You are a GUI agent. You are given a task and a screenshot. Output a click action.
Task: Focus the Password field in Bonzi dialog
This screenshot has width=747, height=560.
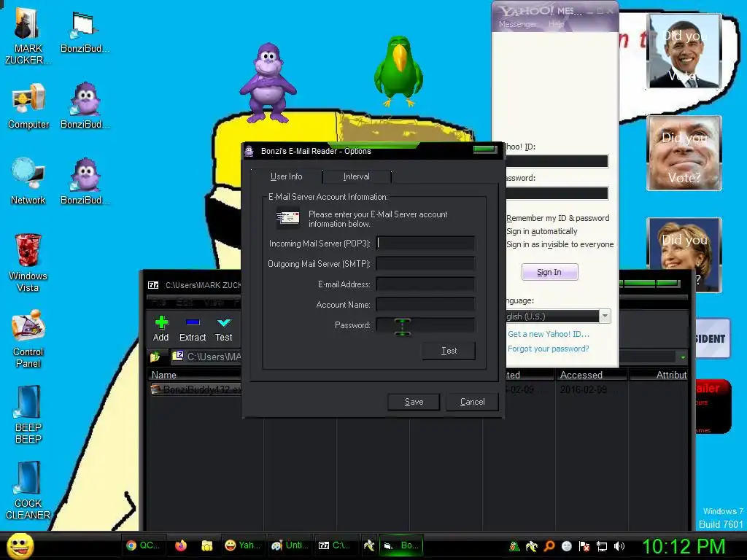[x=425, y=325]
